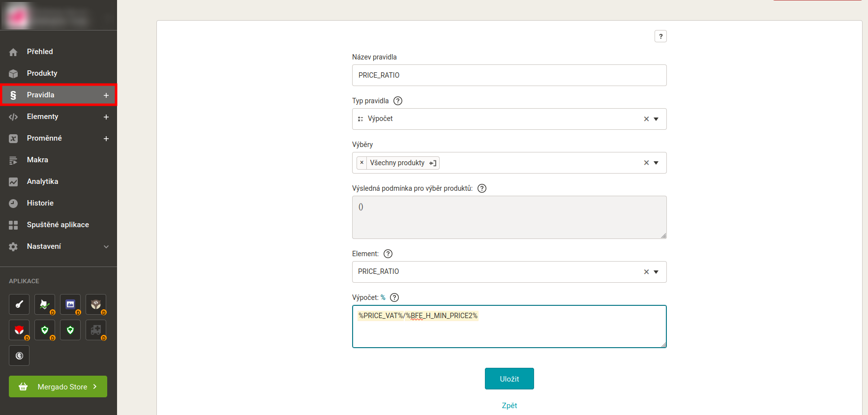Screen dimensions: 868x415
Task: Click the Výsledná podmínka condition textarea
Action: click(509, 217)
